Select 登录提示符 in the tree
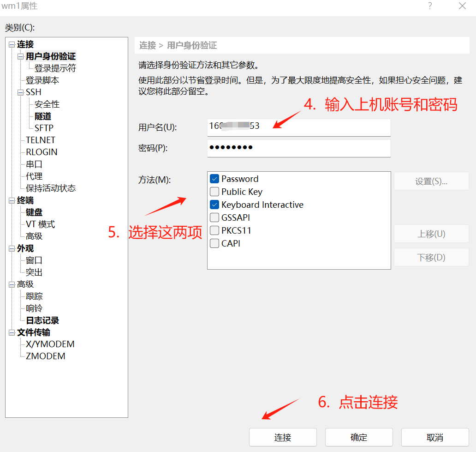 [x=55, y=68]
